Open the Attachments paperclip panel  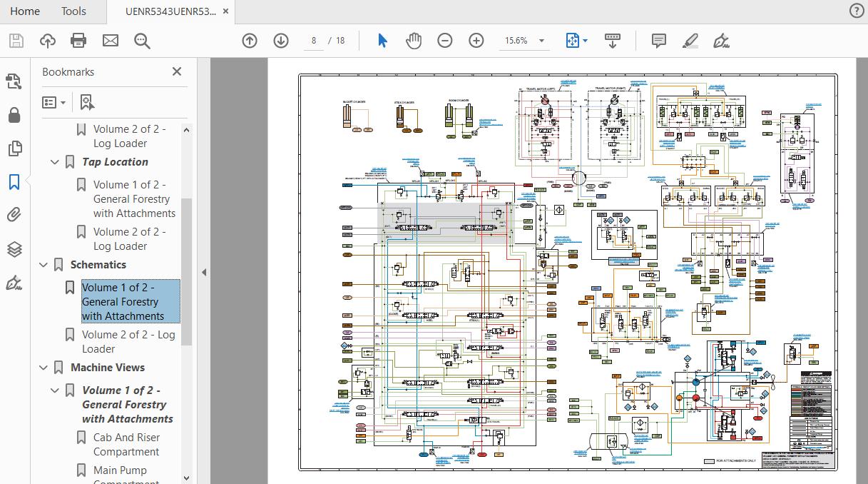(x=14, y=215)
